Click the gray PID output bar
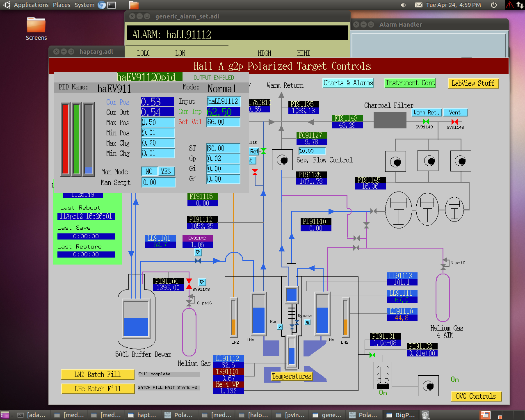The image size is (525, 420). coord(89,139)
